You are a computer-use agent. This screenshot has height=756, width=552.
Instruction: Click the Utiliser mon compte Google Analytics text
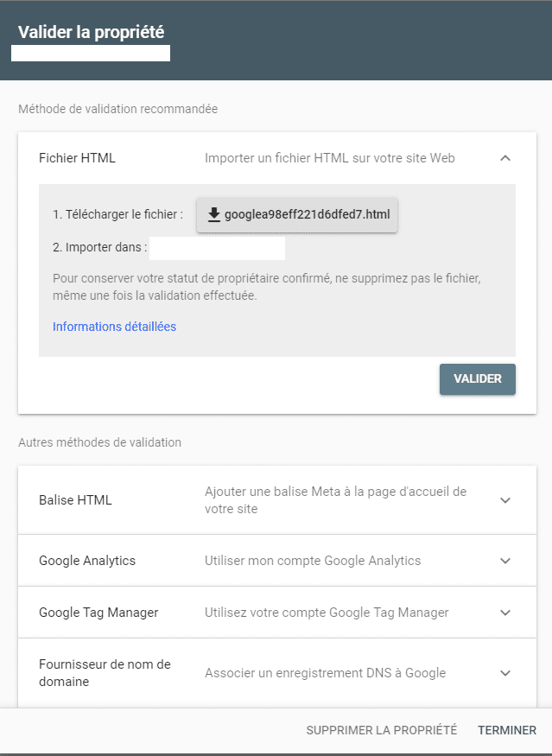[313, 561]
